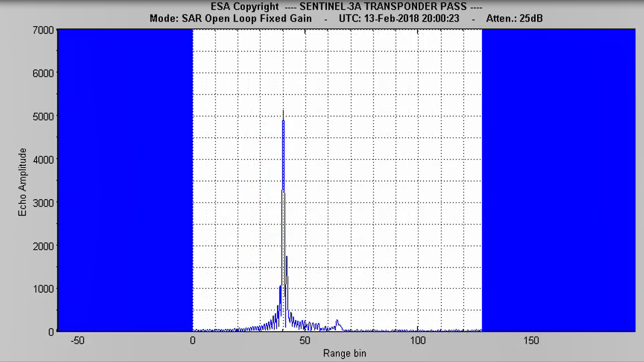This screenshot has width=644, height=362.
Task: Click the 100 tick label on x-axis
Action: pyautogui.click(x=418, y=341)
